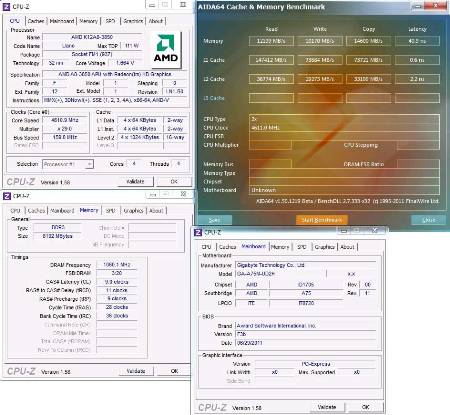Open Graphics tab in the CPU-Z processor window
450x415 pixels.
click(x=133, y=21)
